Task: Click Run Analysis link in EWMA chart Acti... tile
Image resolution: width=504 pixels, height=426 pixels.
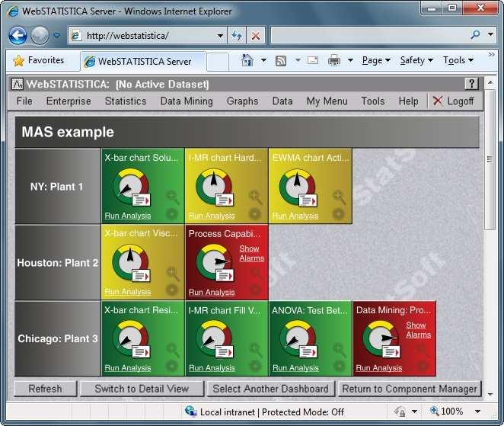Action: pyautogui.click(x=295, y=216)
